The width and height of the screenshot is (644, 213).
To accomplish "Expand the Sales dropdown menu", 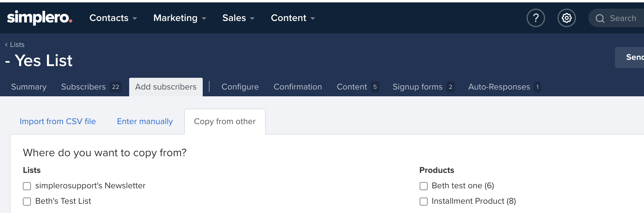I will (238, 18).
